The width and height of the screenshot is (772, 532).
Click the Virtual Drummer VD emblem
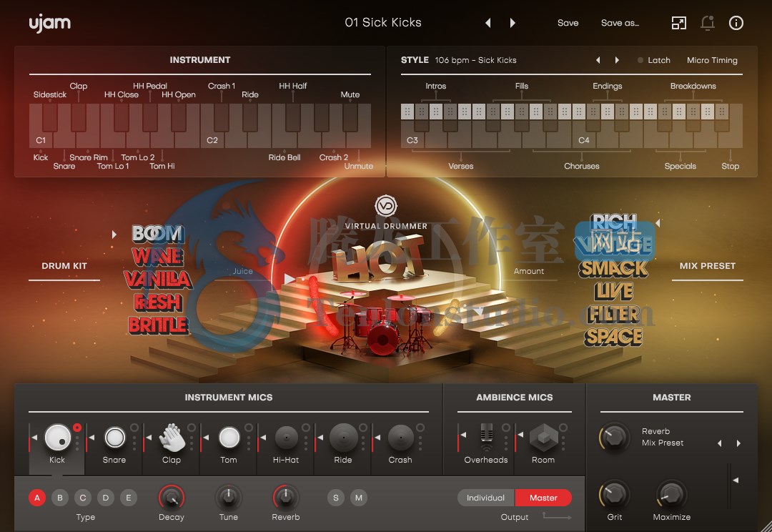(385, 206)
